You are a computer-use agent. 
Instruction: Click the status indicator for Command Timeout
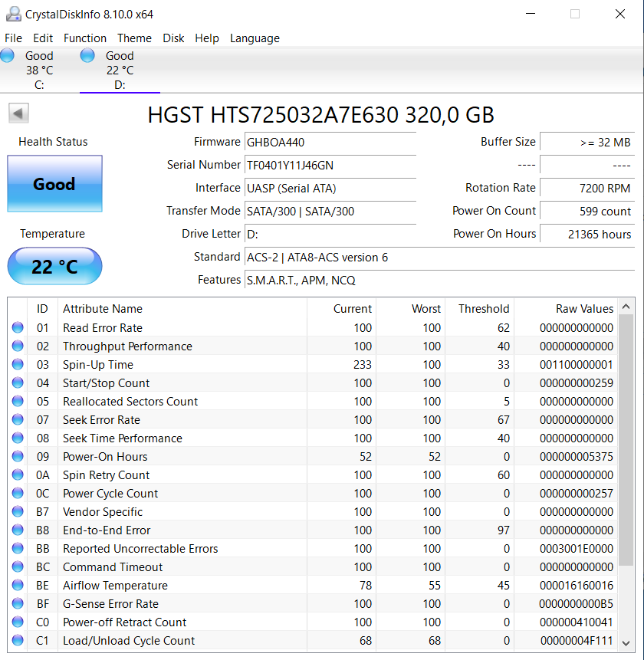click(18, 566)
